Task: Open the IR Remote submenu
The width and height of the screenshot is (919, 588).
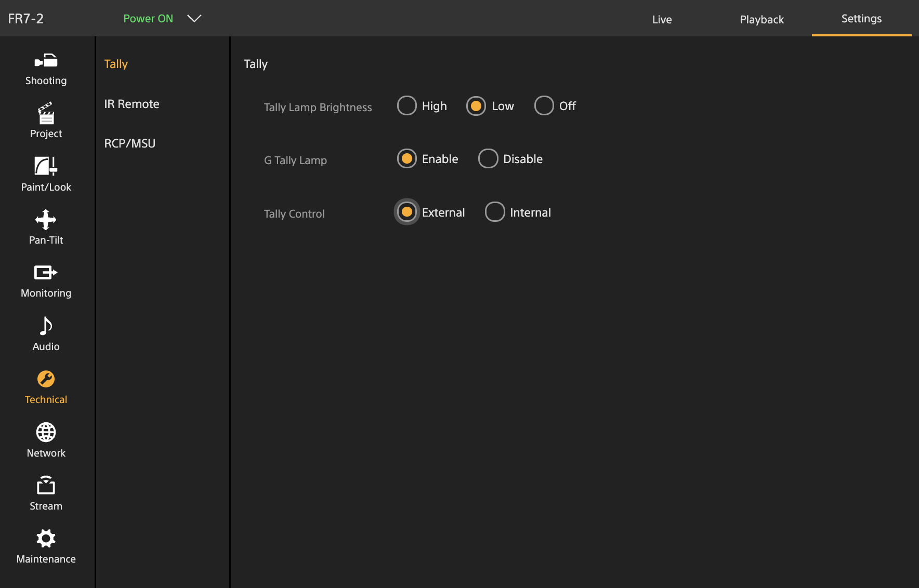Action: click(x=132, y=104)
